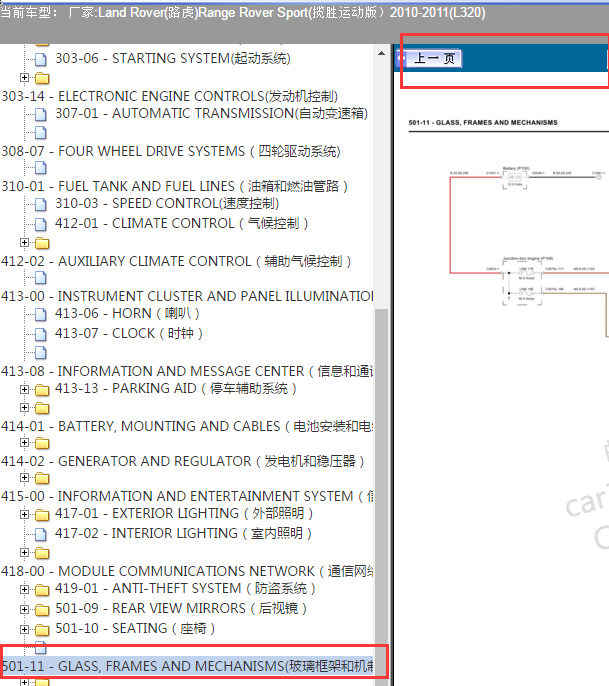Open 413-06 HORN entry
Viewport: 609px width, 686px height.
[127, 314]
